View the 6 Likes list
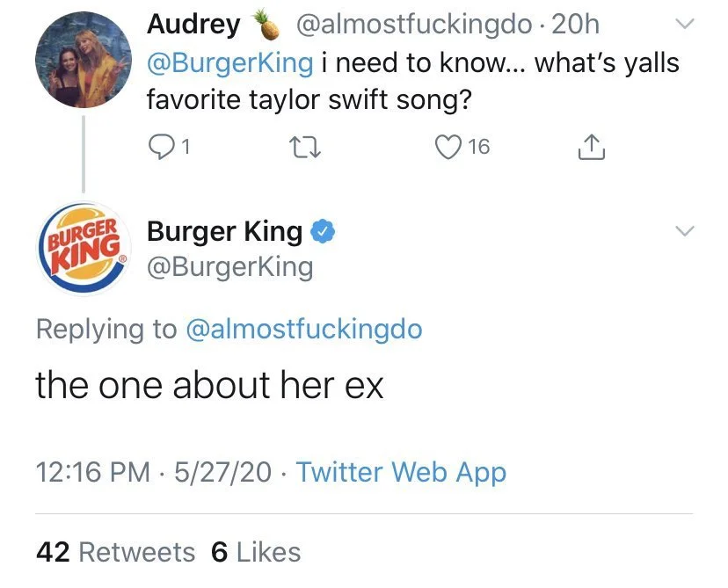The height and width of the screenshot is (588, 728). pyautogui.click(x=257, y=552)
